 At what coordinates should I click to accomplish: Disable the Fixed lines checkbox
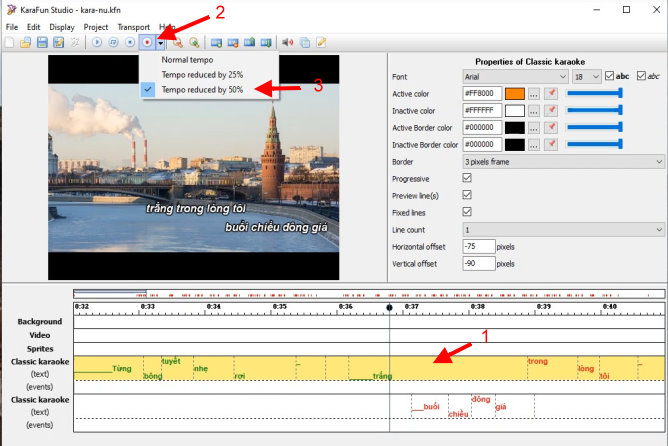(x=466, y=212)
